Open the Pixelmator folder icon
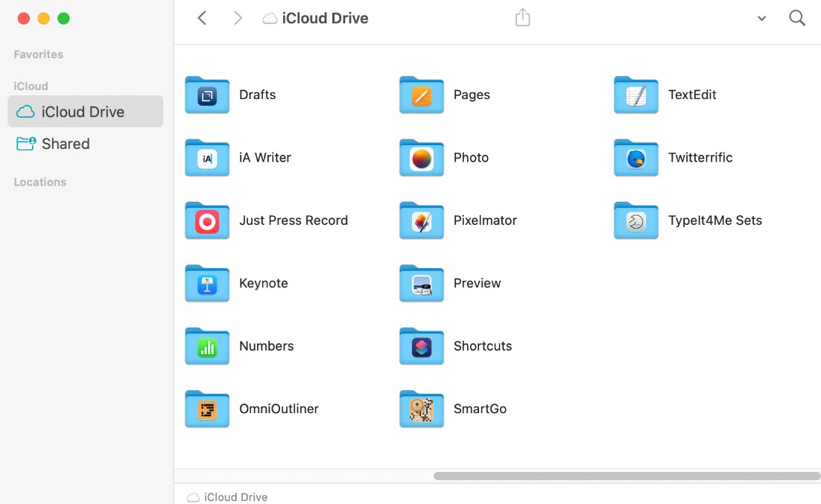821x504 pixels. coord(422,220)
